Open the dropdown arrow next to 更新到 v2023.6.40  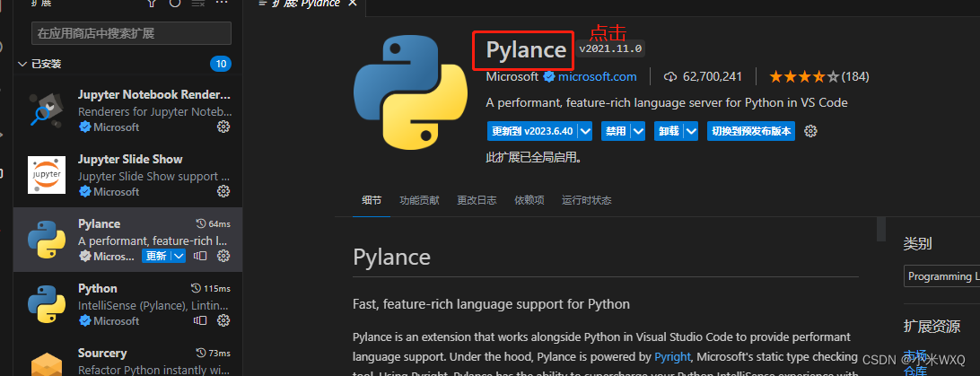coord(585,131)
